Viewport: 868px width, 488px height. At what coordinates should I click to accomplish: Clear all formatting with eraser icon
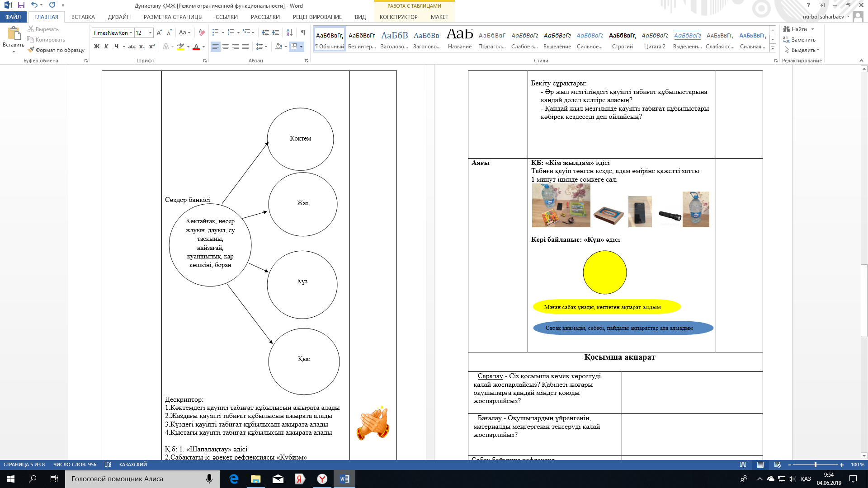[202, 33]
